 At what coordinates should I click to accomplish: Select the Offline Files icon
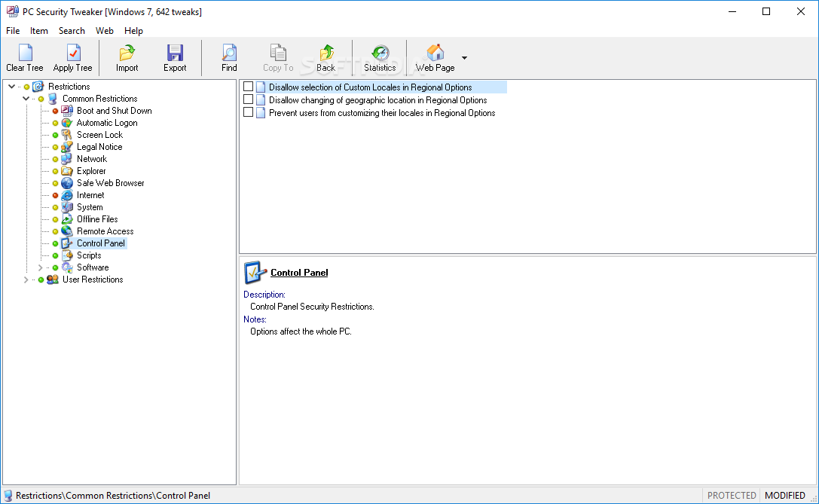67,218
